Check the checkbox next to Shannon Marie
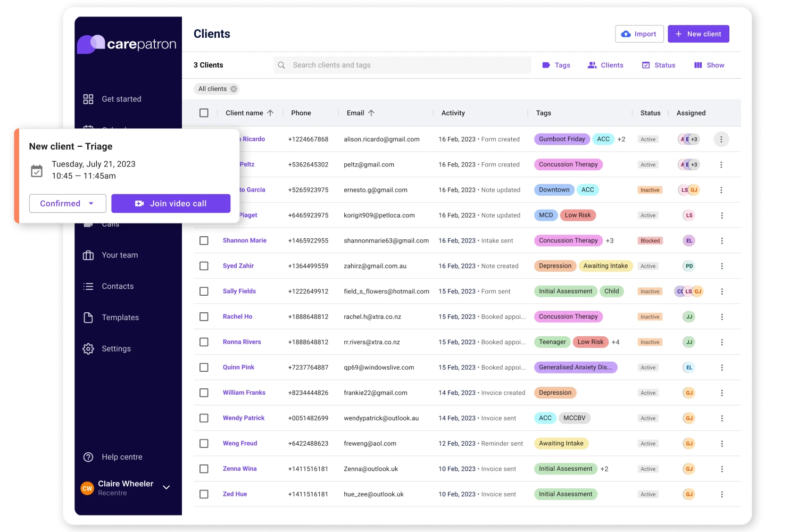Image resolution: width=798 pixels, height=532 pixels. (204, 240)
